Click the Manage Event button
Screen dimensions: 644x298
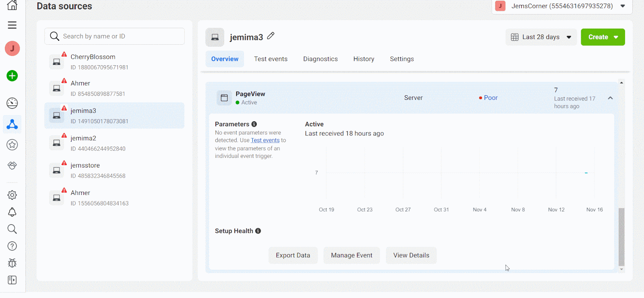click(351, 255)
